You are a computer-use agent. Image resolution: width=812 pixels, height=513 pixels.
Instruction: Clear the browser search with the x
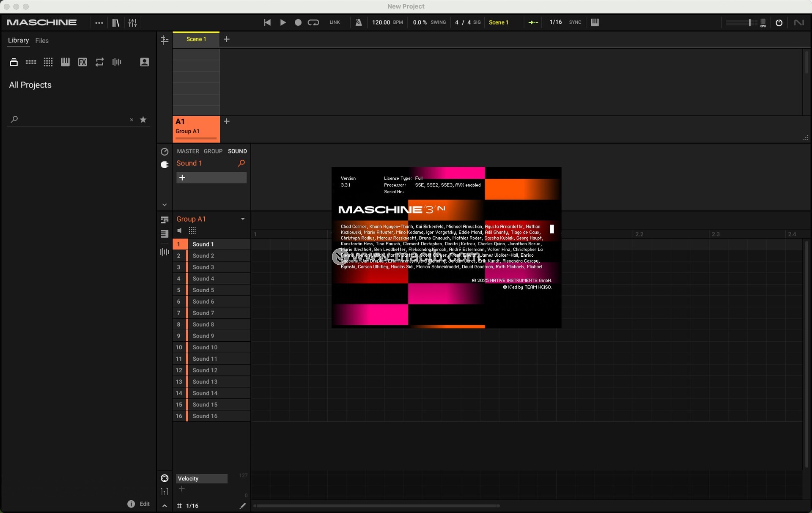click(x=132, y=120)
